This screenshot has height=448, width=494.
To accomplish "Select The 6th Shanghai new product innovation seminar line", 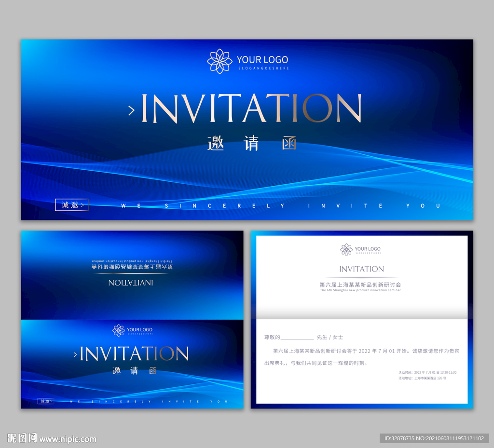I will pyautogui.click(x=360, y=290).
